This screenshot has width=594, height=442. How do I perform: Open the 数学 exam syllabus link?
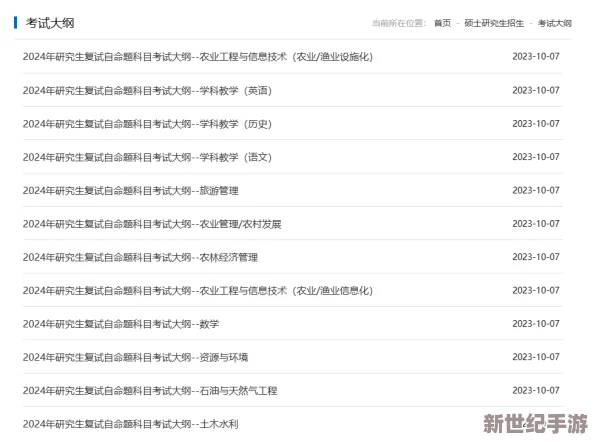point(121,324)
